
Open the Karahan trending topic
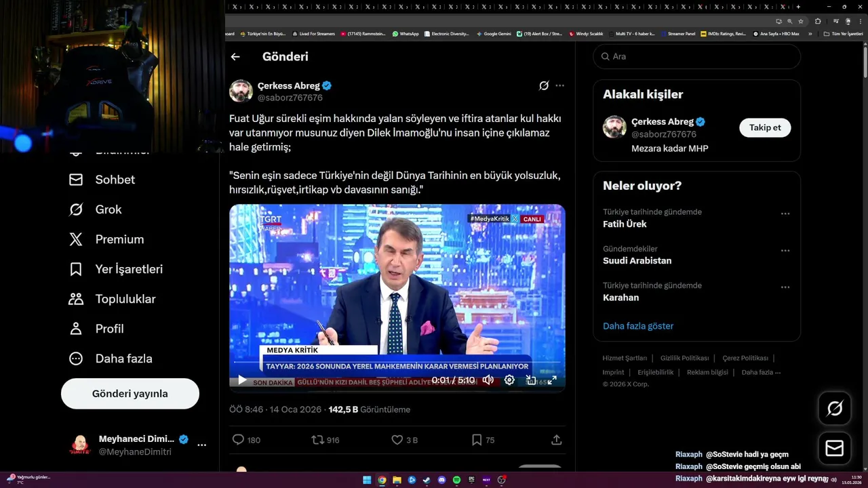click(x=621, y=297)
